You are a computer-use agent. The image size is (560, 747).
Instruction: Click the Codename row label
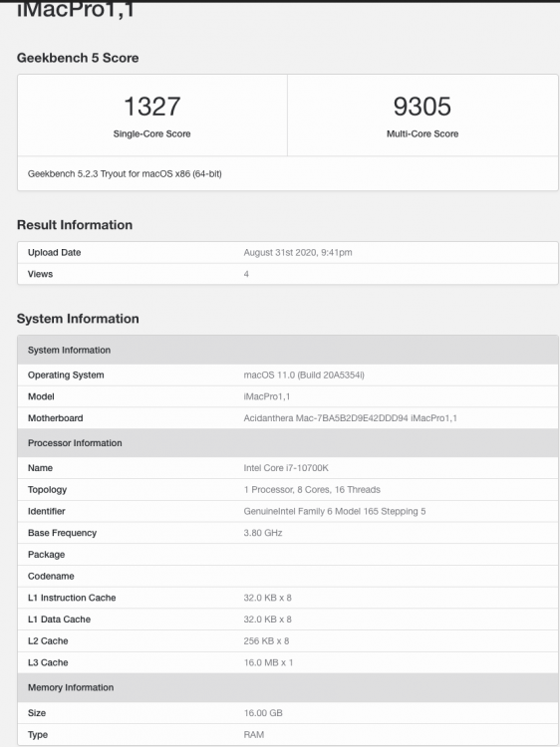coord(51,576)
